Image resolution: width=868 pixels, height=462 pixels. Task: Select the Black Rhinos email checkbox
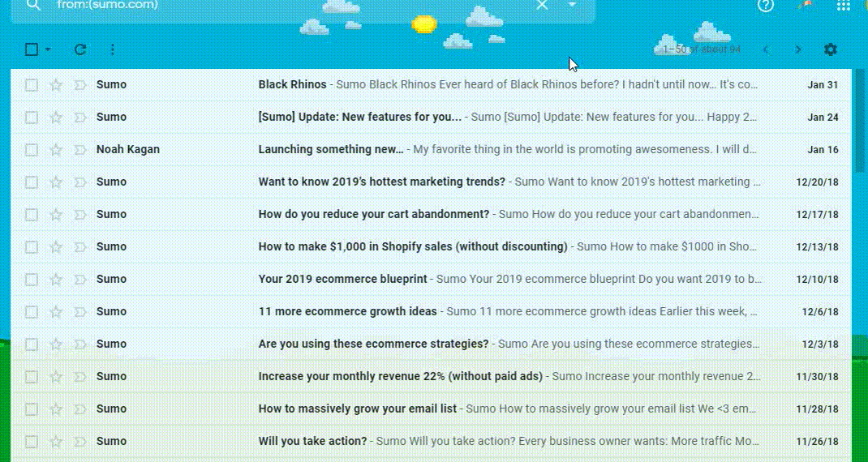pos(32,84)
